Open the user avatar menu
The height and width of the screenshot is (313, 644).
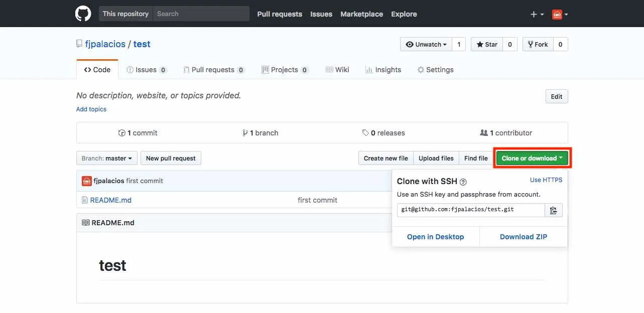[x=560, y=14]
